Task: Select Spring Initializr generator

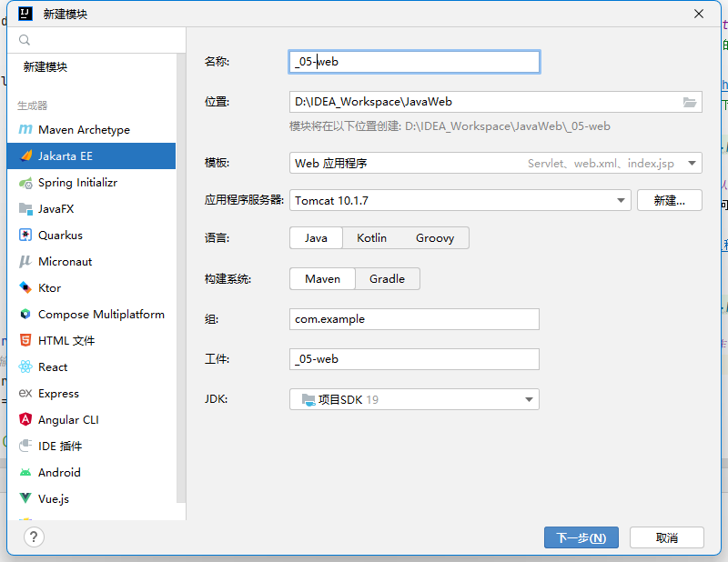Action: pos(92,183)
